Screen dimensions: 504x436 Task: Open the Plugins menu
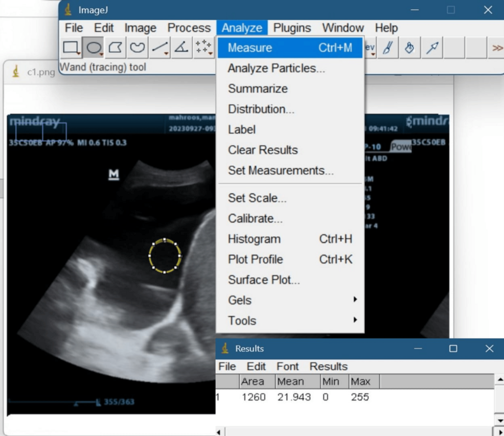[292, 28]
